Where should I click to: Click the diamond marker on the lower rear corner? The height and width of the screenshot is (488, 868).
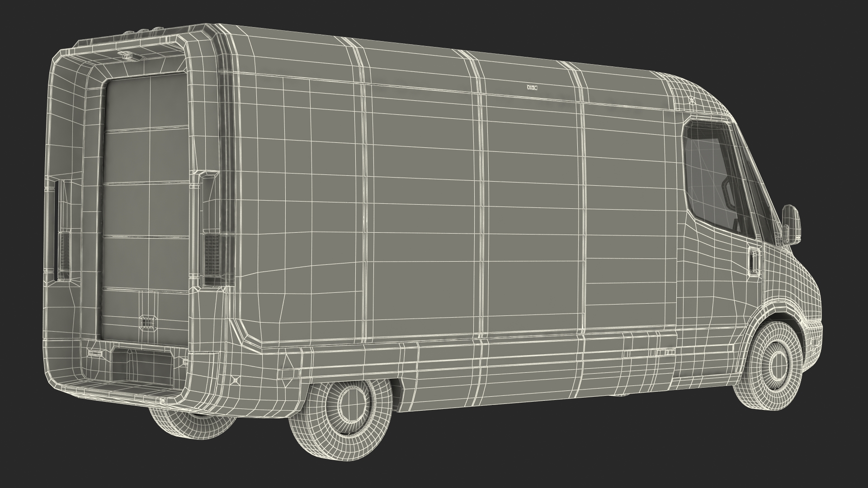(235, 380)
